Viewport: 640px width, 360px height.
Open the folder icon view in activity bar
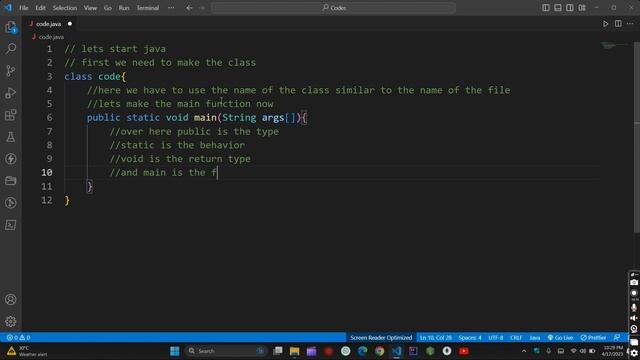click(x=11, y=180)
